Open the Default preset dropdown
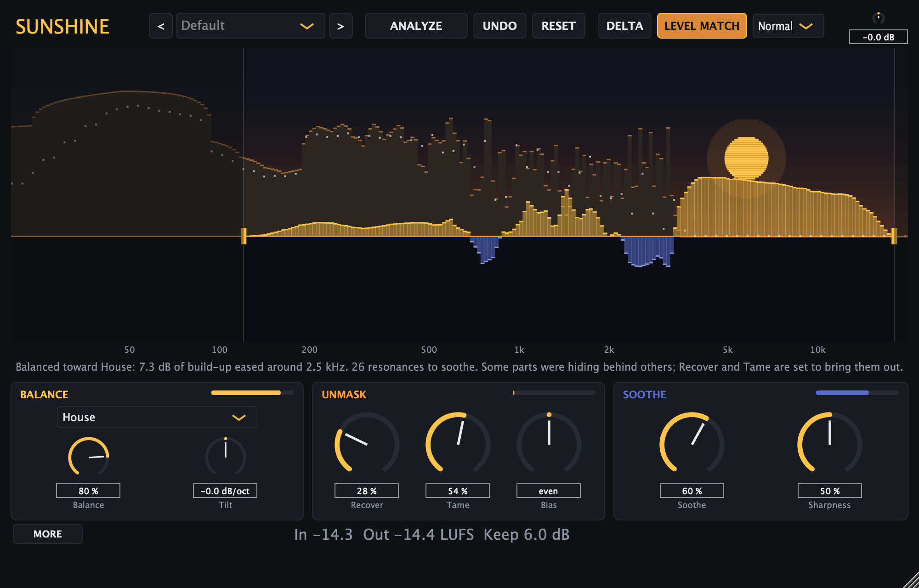The image size is (919, 588). pyautogui.click(x=250, y=26)
